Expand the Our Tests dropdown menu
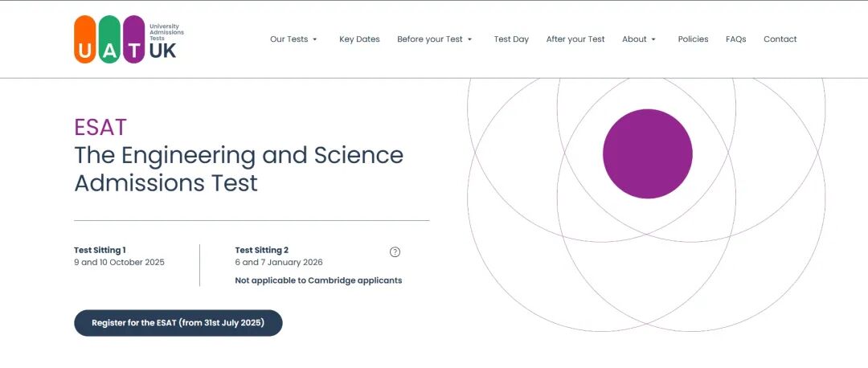The width and height of the screenshot is (868, 368). 293,39
